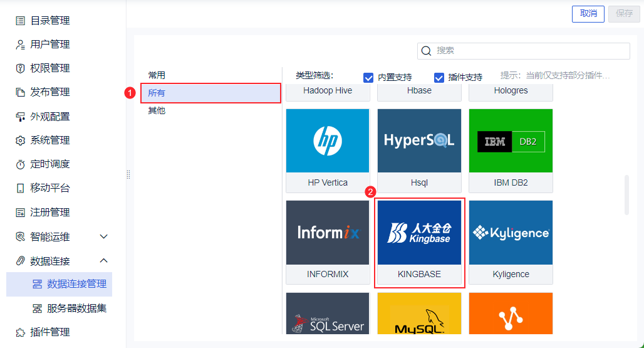Click the Hologres label
Viewport: 644px width, 348px height.
coord(511,90)
